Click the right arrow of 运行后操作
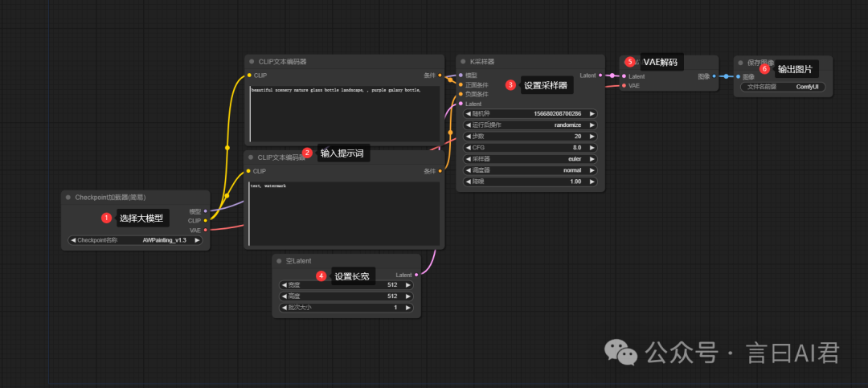The width and height of the screenshot is (868, 388). point(592,125)
